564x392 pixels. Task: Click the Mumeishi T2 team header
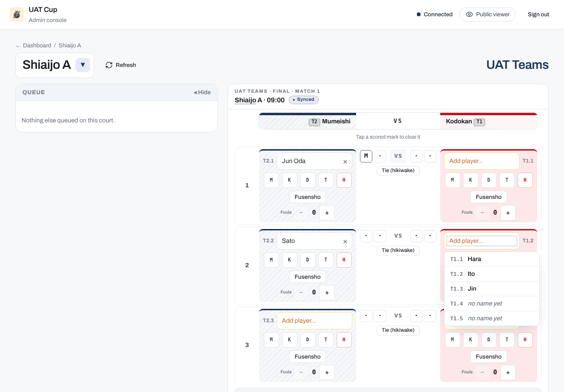point(307,121)
